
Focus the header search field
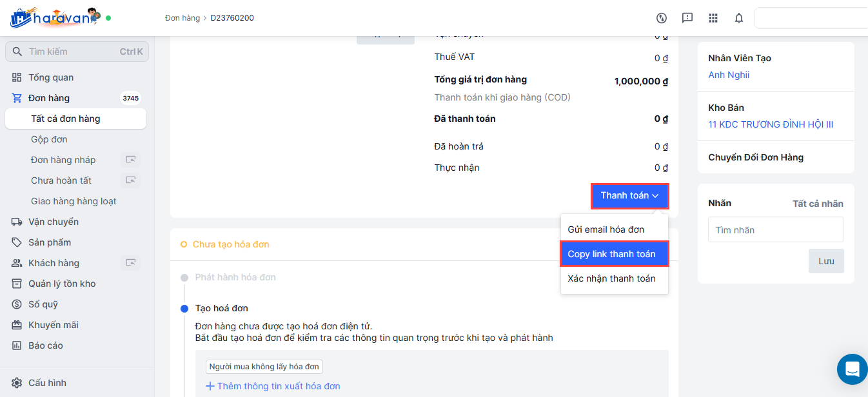[x=811, y=18]
